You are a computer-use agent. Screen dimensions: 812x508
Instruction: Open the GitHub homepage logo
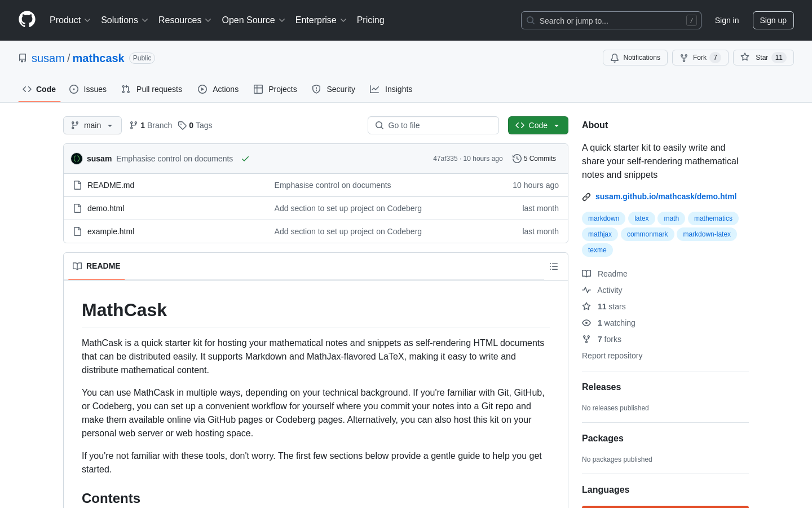(27, 20)
